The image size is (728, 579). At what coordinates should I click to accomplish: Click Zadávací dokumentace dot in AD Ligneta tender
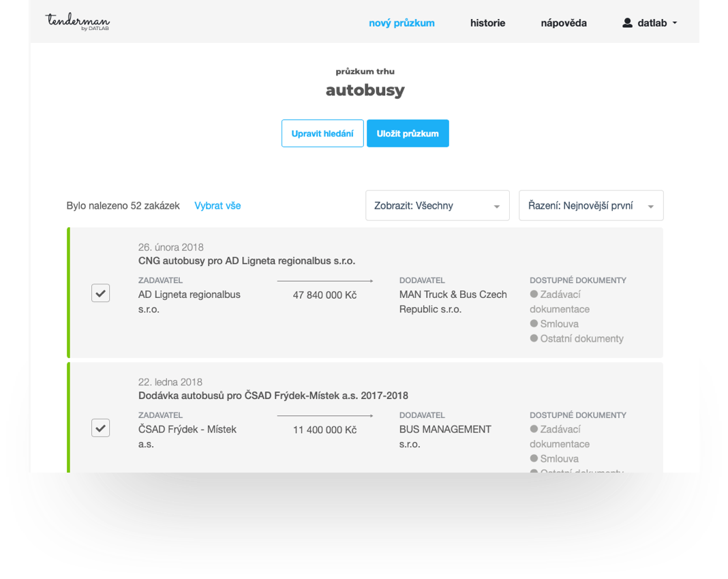coord(534,294)
